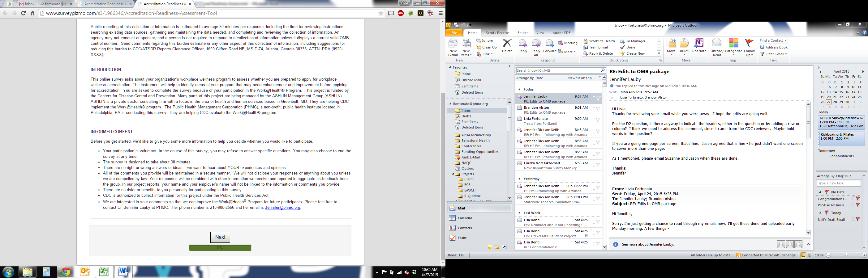
Task: Open the Junk dropdown in Outlook
Action: 484,54
